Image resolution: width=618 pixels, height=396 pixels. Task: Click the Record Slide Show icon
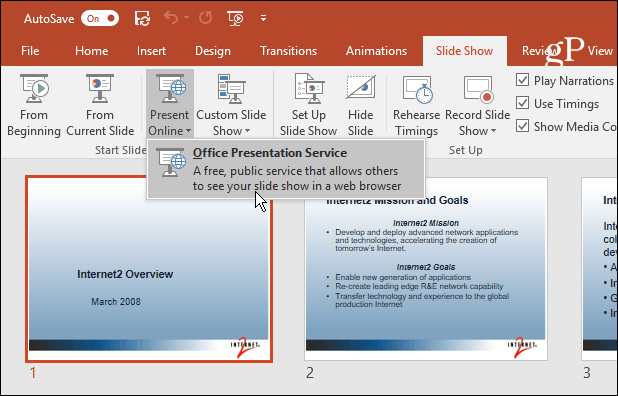coord(478,89)
